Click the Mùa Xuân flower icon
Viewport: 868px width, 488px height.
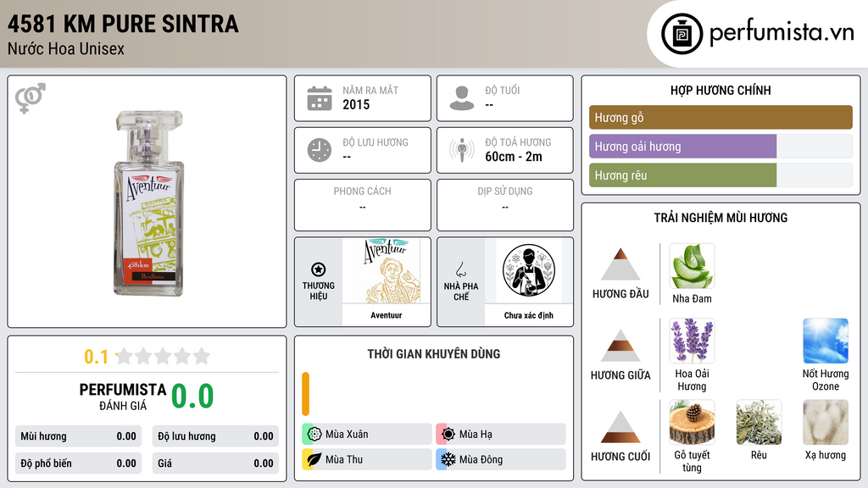314,434
